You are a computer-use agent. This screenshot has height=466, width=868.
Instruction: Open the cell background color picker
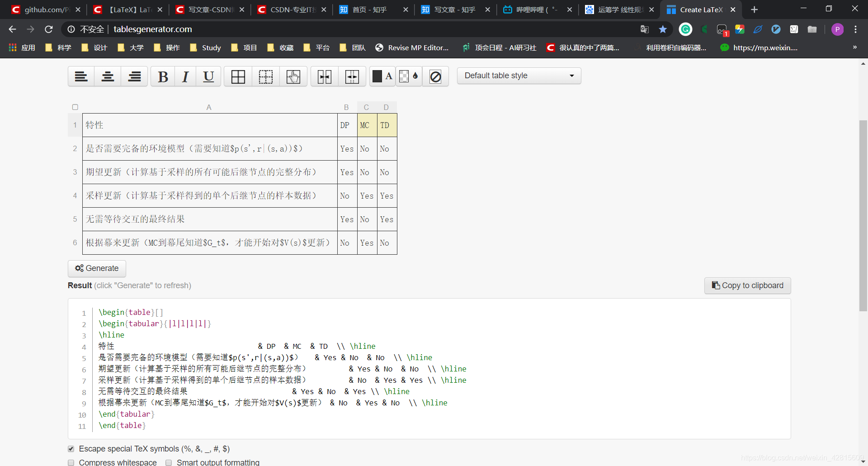409,76
